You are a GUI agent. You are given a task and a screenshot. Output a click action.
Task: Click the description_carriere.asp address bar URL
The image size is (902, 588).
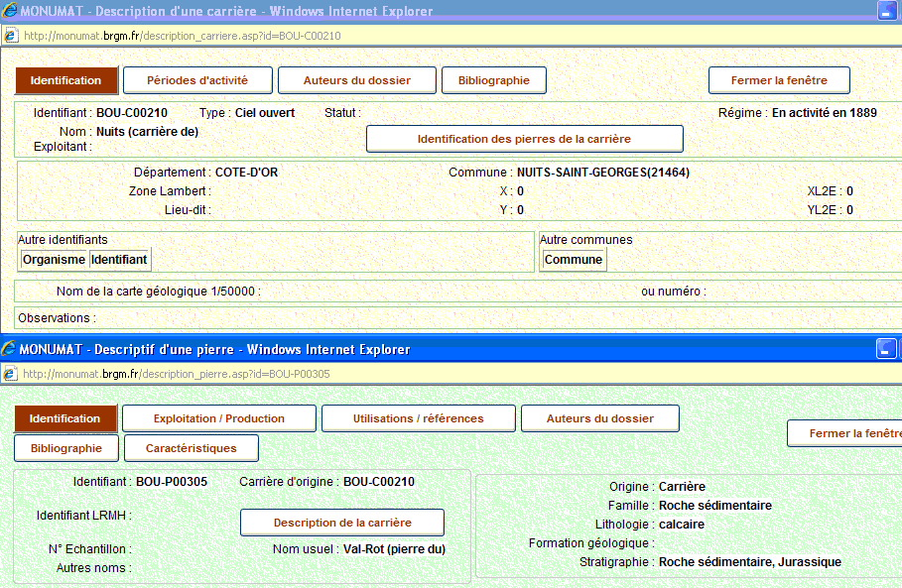[182, 36]
